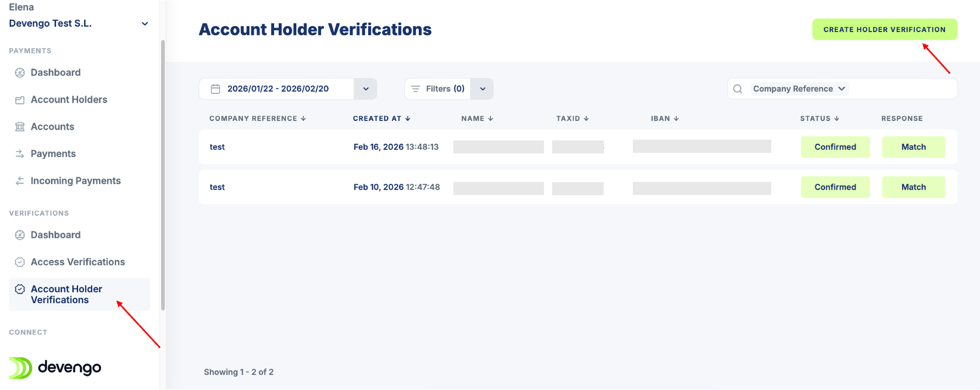Expand the Devengo Test S.L. company switcher

tap(145, 24)
